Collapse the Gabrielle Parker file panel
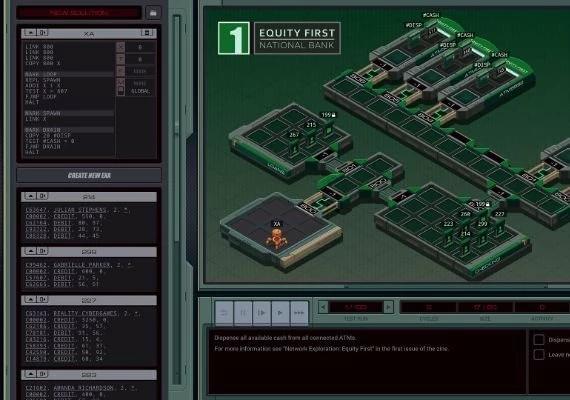This screenshot has width=570, height=400. click(31, 251)
